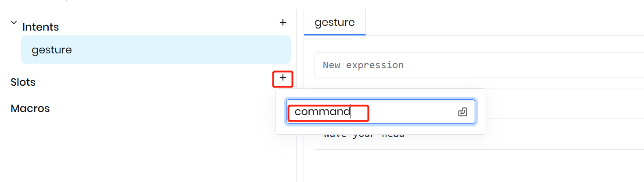Confirm slot name with the enter icon
The height and width of the screenshot is (182, 644).
(x=462, y=112)
